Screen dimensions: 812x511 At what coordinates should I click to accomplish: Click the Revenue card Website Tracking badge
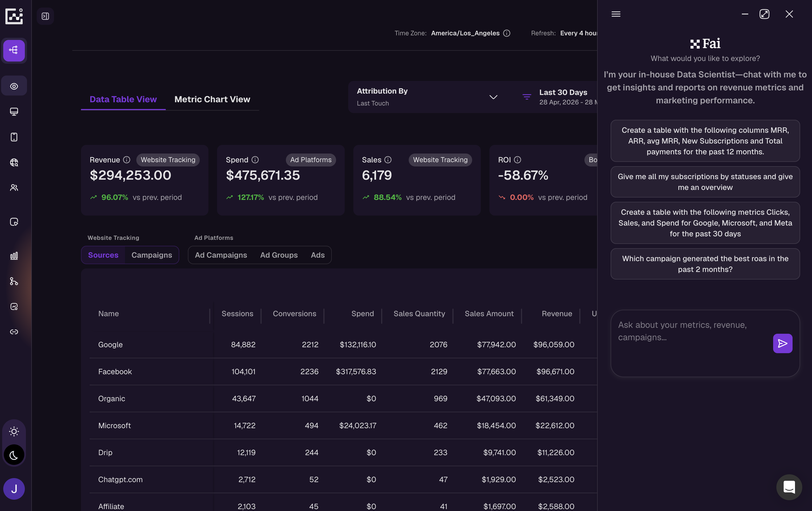pyautogui.click(x=168, y=160)
